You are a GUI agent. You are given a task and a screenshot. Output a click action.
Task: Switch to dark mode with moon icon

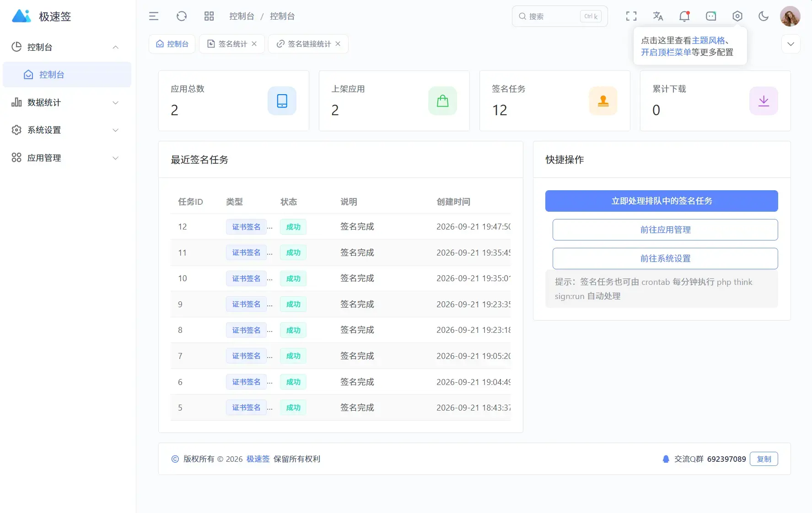pos(764,16)
